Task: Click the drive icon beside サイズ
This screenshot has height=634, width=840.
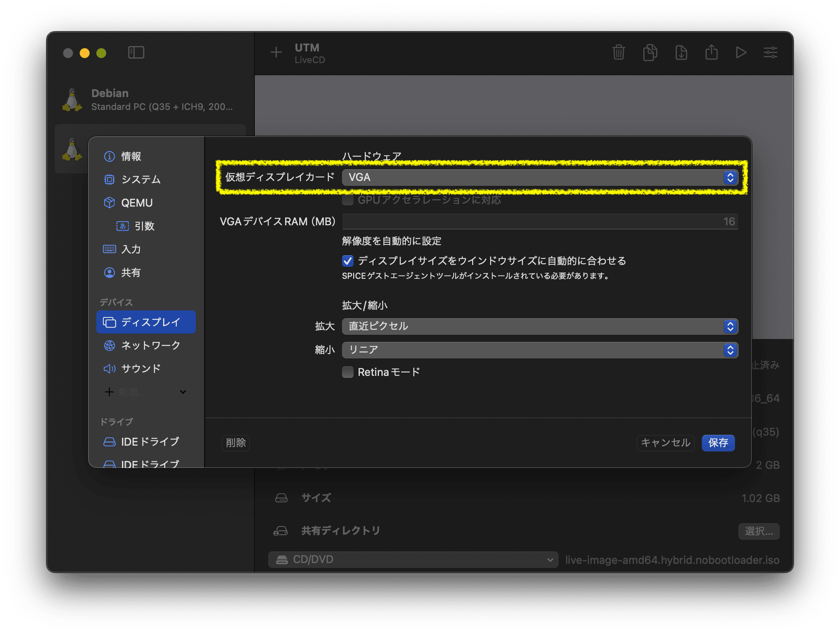Action: coord(281,498)
